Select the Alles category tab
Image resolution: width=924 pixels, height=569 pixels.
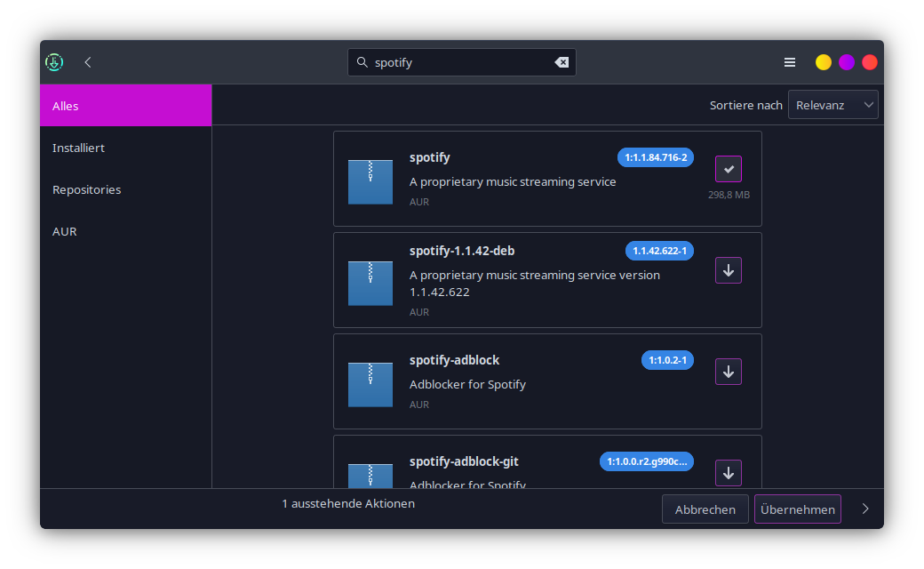pyautogui.click(x=125, y=106)
